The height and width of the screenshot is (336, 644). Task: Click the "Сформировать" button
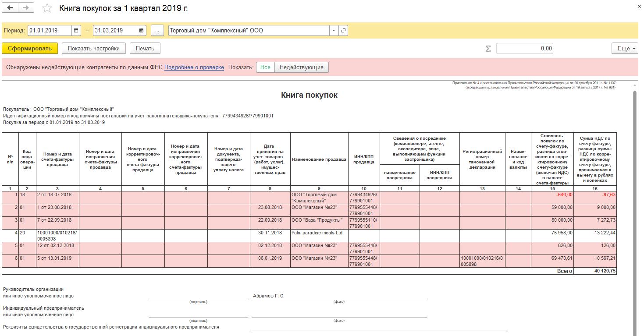pyautogui.click(x=30, y=49)
